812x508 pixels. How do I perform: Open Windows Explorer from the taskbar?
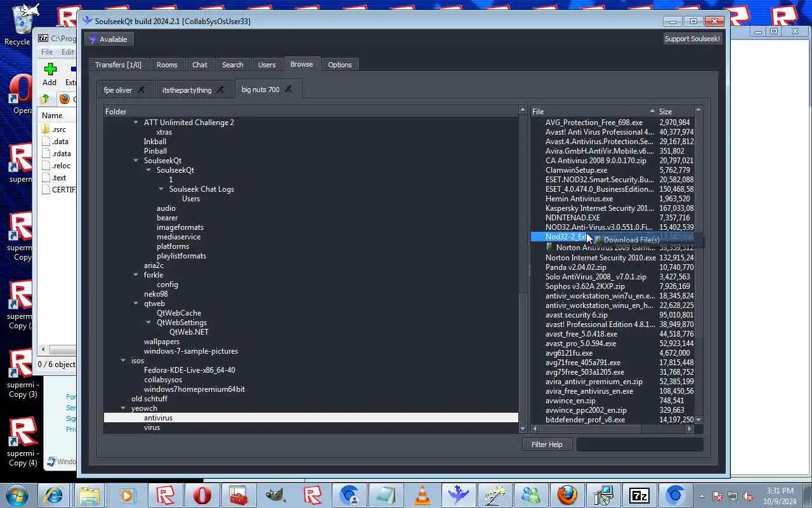(90, 495)
